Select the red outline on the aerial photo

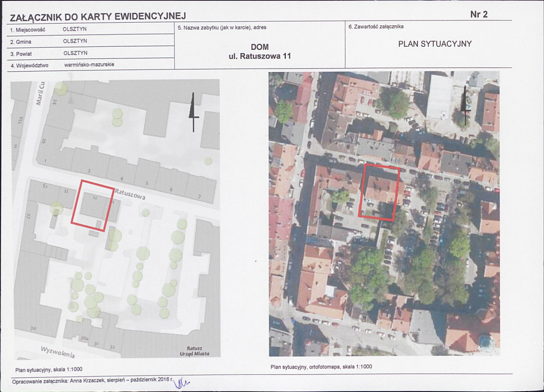point(360,191)
